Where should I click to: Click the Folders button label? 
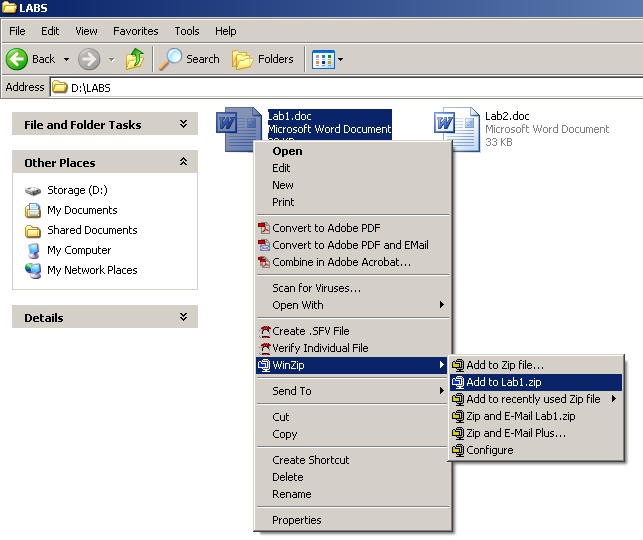coord(276,59)
